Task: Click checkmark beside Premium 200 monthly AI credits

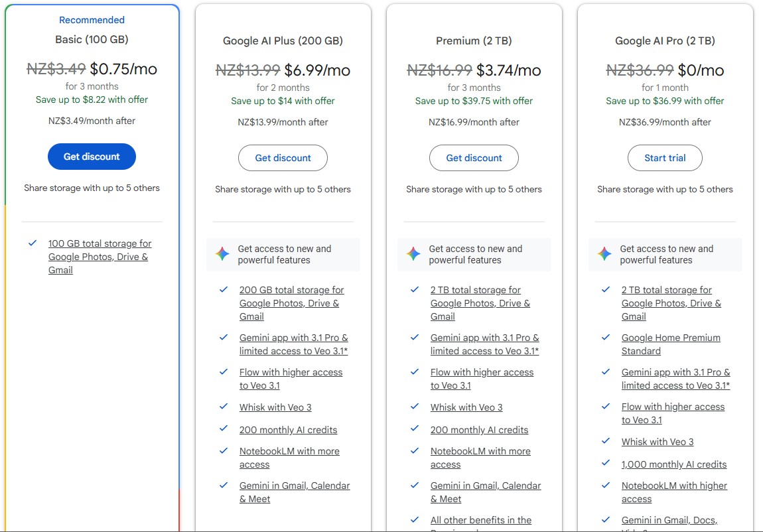Action: [x=415, y=429]
